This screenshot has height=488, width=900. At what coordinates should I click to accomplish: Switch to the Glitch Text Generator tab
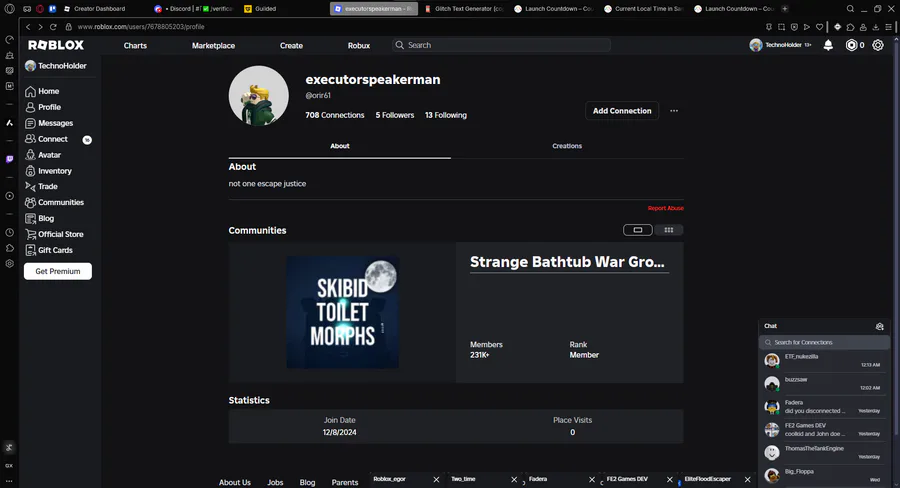[464, 9]
